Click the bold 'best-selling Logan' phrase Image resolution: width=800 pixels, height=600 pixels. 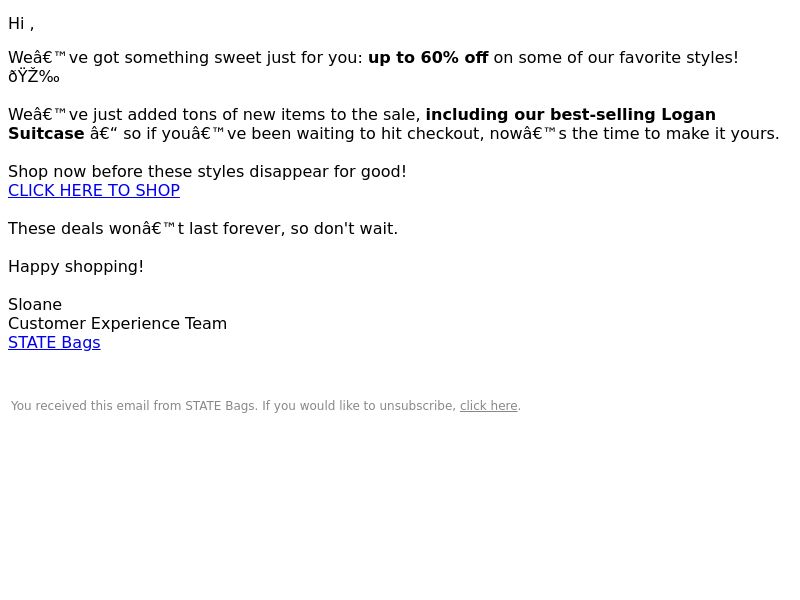point(633,114)
